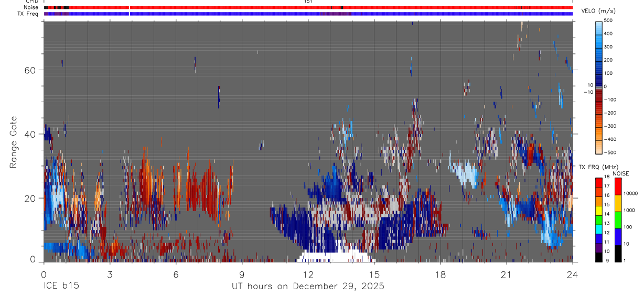Viewport: 644px width, 297px height.
Task: Click the VELO scale label '-100'
Action: click(610, 100)
